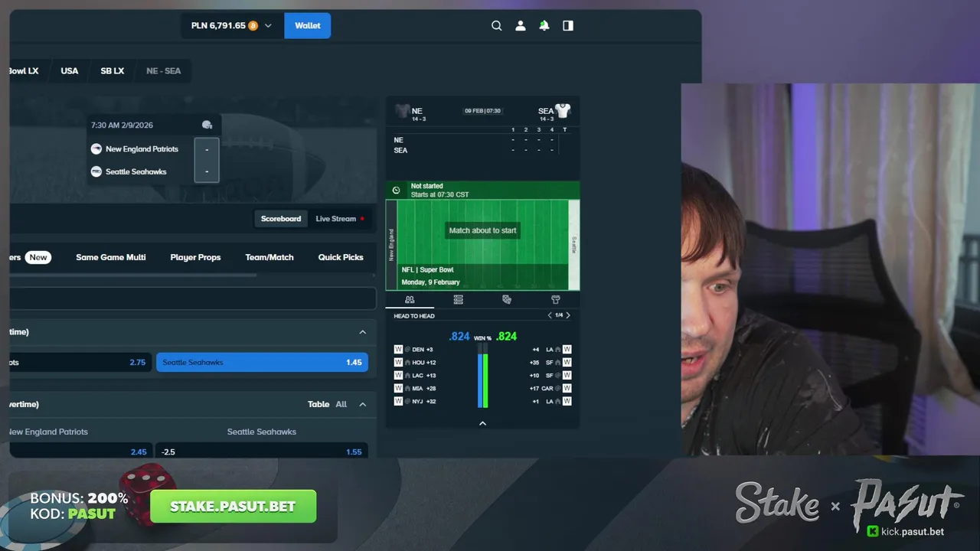Go to SB LX breadcrumb

113,70
